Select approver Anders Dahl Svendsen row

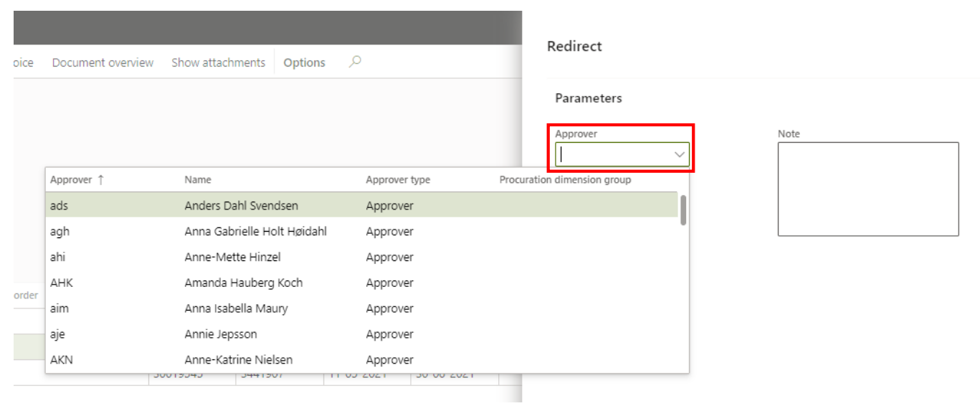click(241, 206)
